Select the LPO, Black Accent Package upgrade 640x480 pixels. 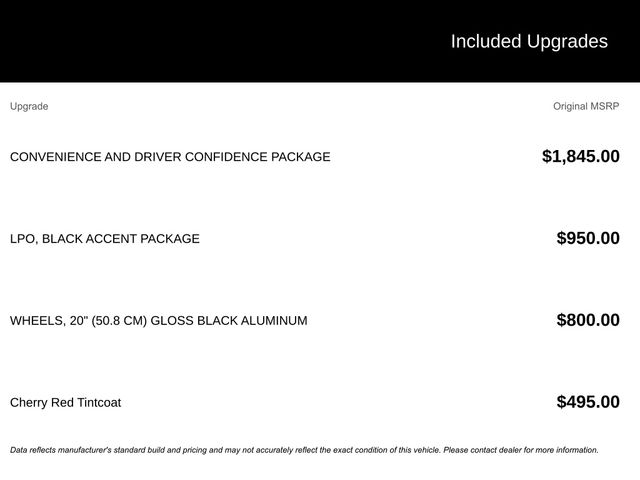pos(105,239)
